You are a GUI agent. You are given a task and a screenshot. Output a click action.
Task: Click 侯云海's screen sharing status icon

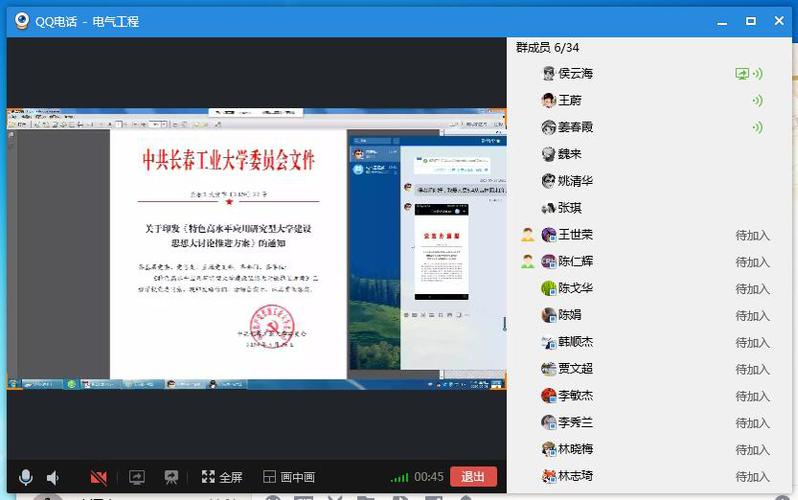(741, 74)
